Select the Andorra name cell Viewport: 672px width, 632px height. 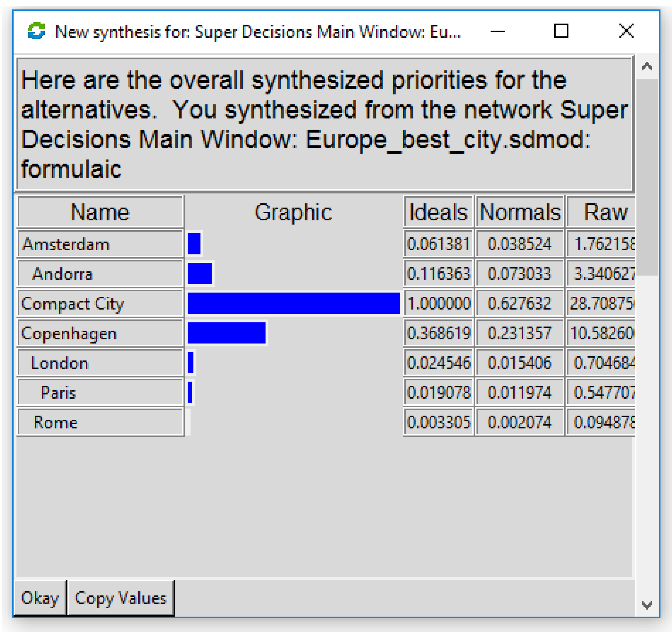[x=100, y=274]
